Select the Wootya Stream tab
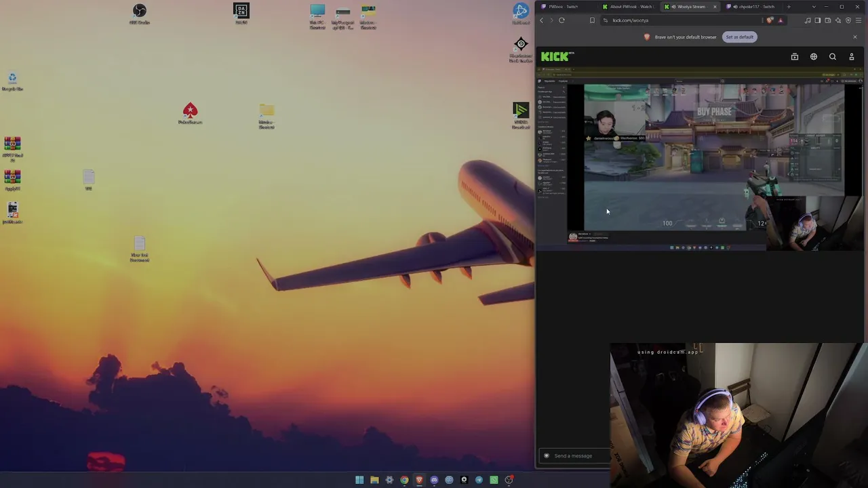The image size is (868, 488). point(690,7)
